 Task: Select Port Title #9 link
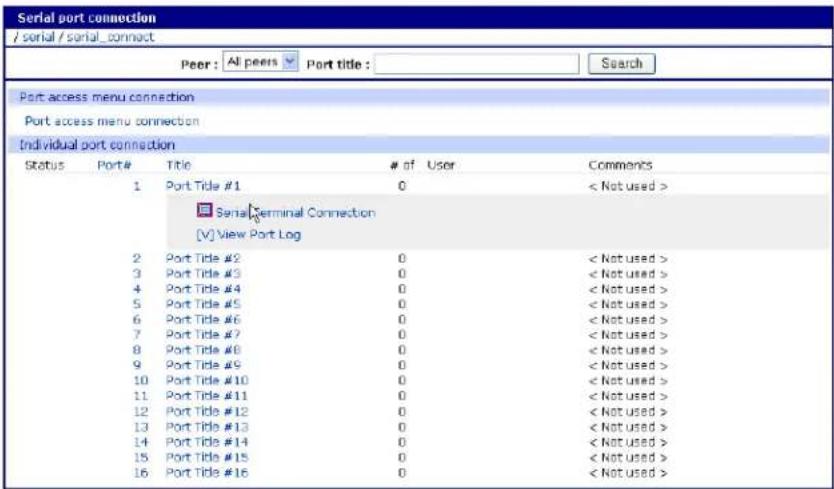(203, 365)
